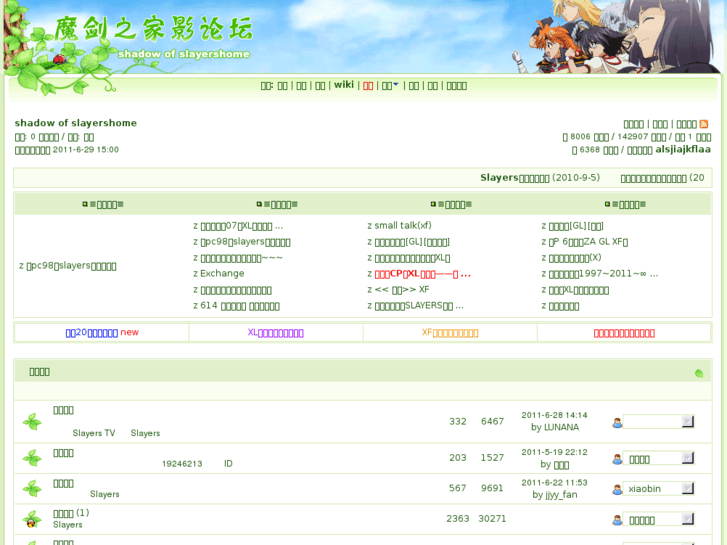The height and width of the screenshot is (545, 727).
Task: Open newest member alsjiajkflaa's profile
Action: (x=682, y=149)
